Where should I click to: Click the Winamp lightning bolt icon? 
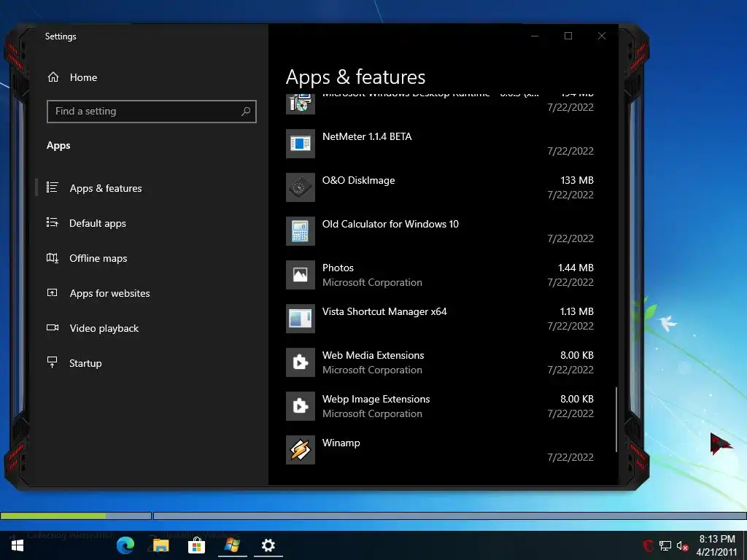coord(300,450)
